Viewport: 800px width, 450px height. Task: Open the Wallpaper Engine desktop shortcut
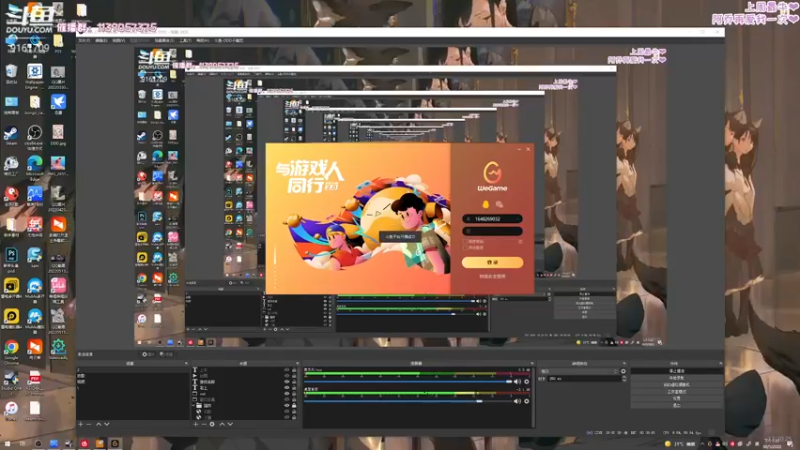point(34,76)
